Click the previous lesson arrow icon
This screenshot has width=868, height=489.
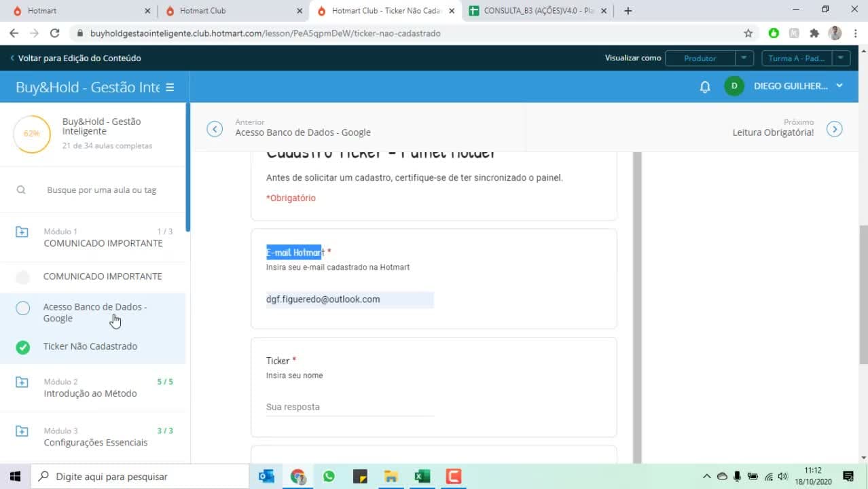click(215, 129)
